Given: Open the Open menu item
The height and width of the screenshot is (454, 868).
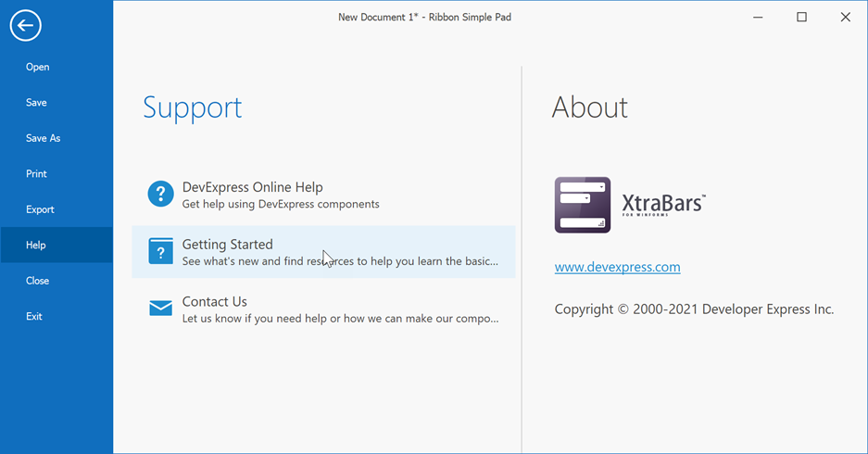Looking at the screenshot, I should tap(57, 67).
